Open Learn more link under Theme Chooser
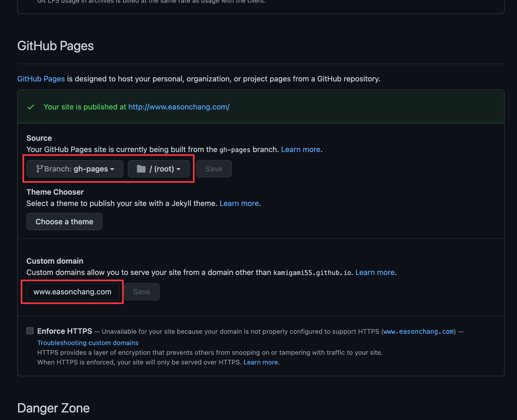Viewport: 517px width, 420px height. (x=239, y=203)
